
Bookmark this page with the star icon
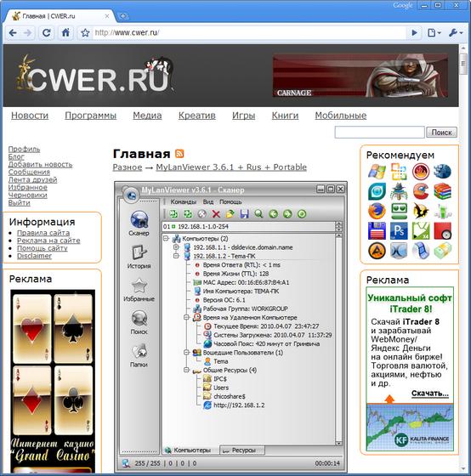(x=85, y=33)
